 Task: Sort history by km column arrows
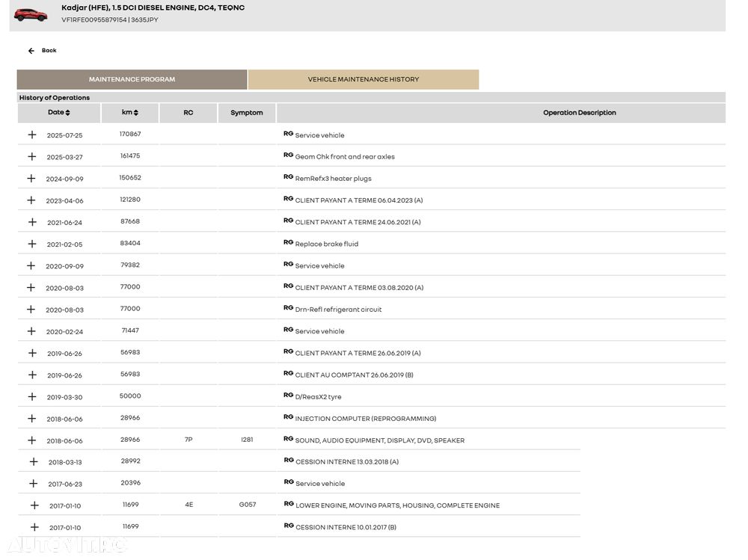[x=135, y=113]
